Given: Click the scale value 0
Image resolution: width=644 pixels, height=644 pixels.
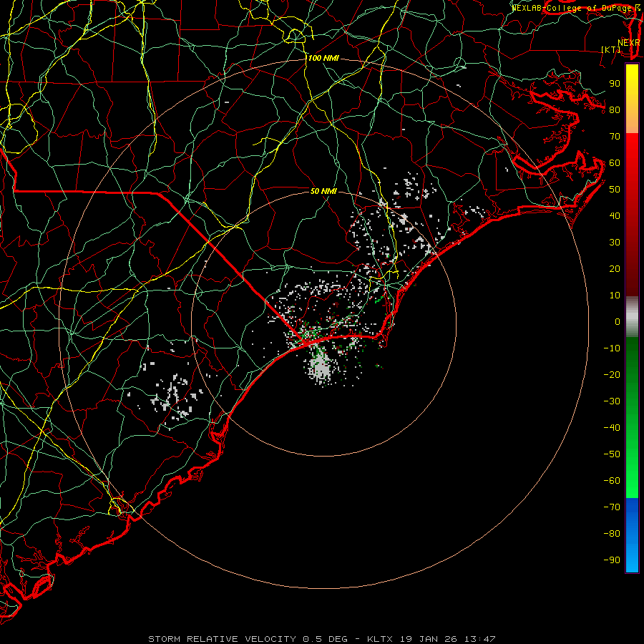Looking at the screenshot, I should click(618, 321).
